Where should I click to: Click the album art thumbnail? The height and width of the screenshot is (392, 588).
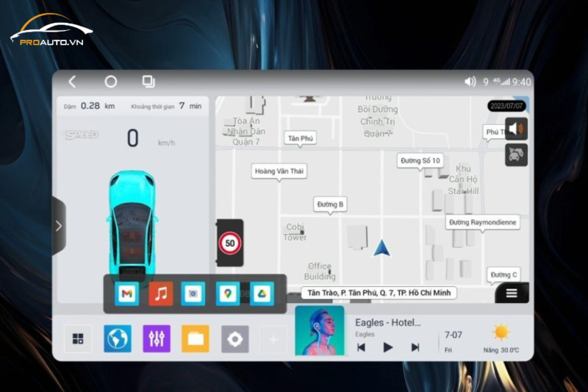[320, 331]
